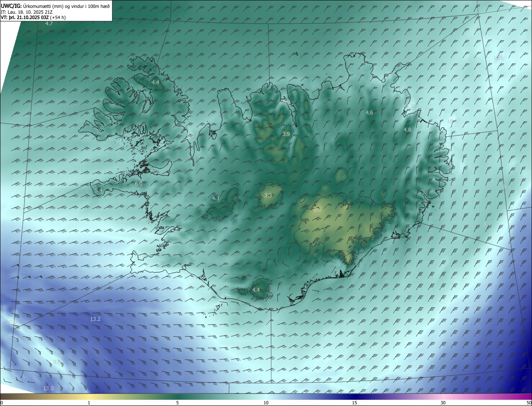This screenshot has height=406, width=532.
Task: Select the 13.2 value over the sea
Action: [95, 319]
